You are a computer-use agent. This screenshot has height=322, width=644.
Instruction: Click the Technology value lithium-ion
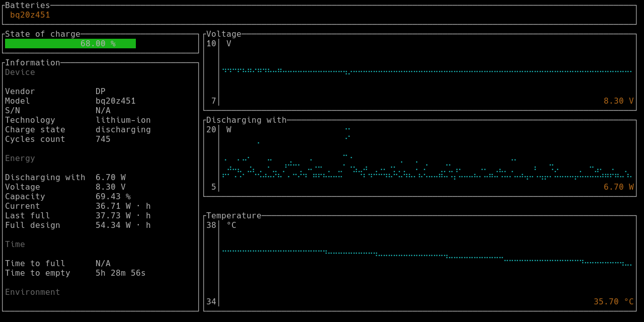123,120
